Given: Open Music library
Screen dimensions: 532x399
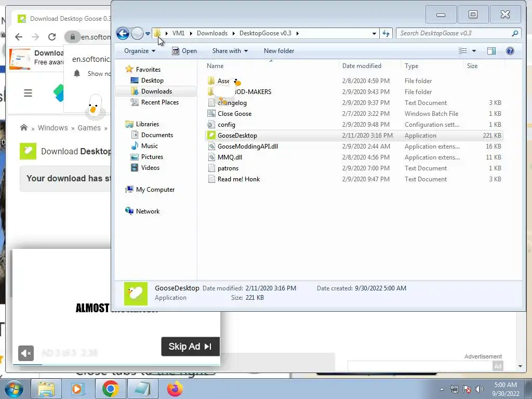Looking at the screenshot, I should (x=149, y=146).
